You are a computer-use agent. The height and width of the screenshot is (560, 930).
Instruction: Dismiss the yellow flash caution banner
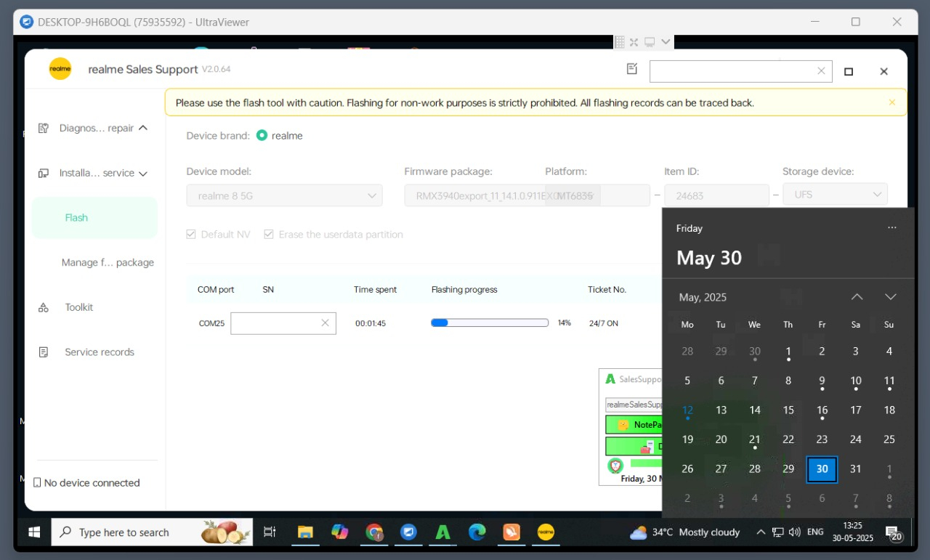(x=891, y=102)
